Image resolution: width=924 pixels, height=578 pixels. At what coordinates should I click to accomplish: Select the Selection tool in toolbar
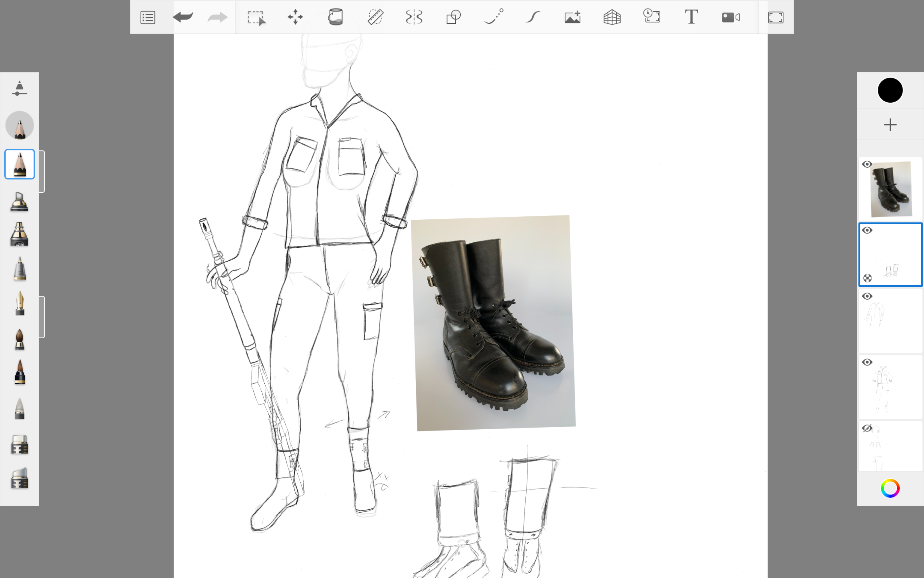[256, 17]
